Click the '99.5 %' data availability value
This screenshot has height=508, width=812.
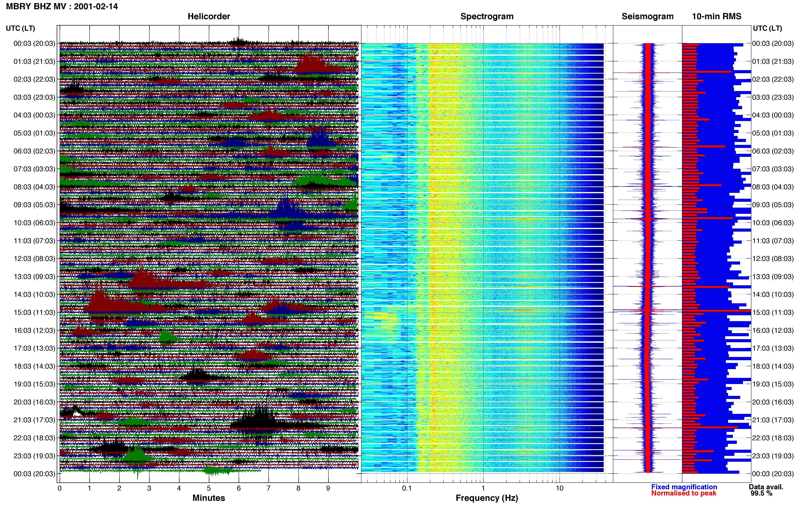coord(761,493)
